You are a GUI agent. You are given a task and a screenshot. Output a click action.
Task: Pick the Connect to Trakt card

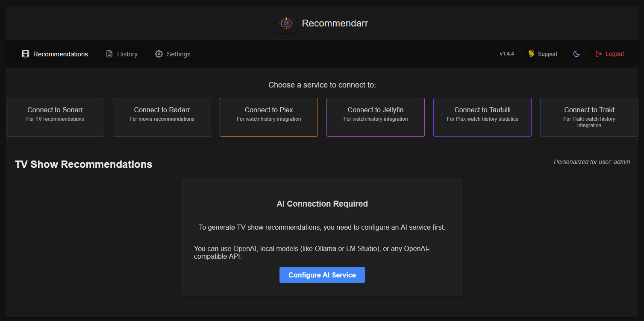[589, 117]
